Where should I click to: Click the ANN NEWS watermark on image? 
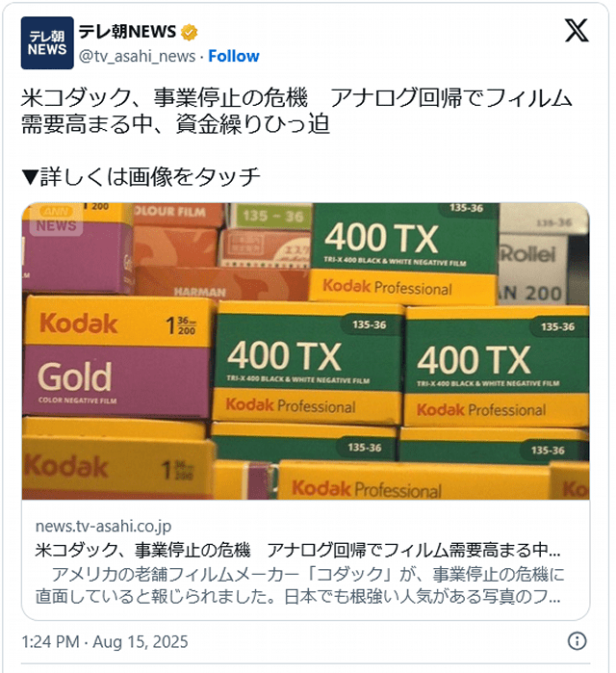click(x=56, y=219)
